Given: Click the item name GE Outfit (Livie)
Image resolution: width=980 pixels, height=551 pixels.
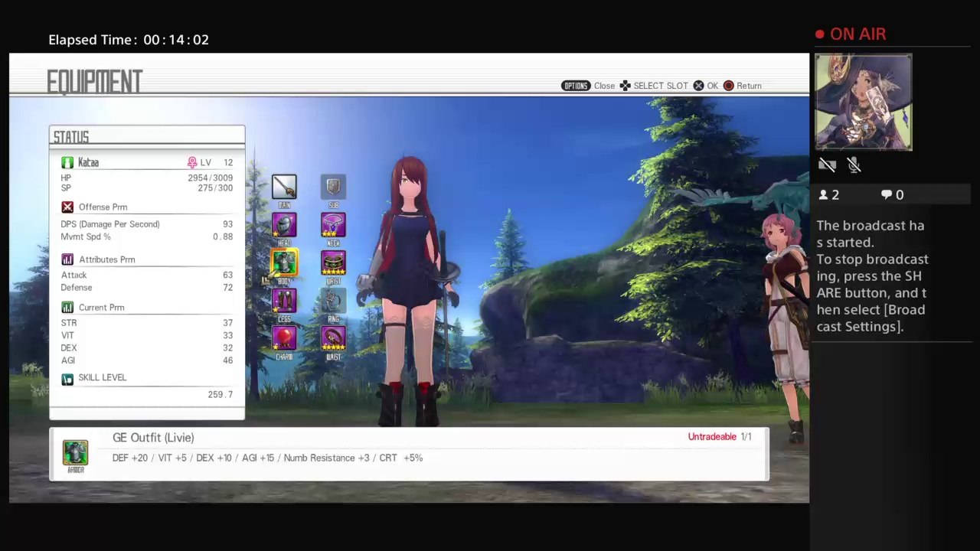Looking at the screenshot, I should pyautogui.click(x=153, y=438).
